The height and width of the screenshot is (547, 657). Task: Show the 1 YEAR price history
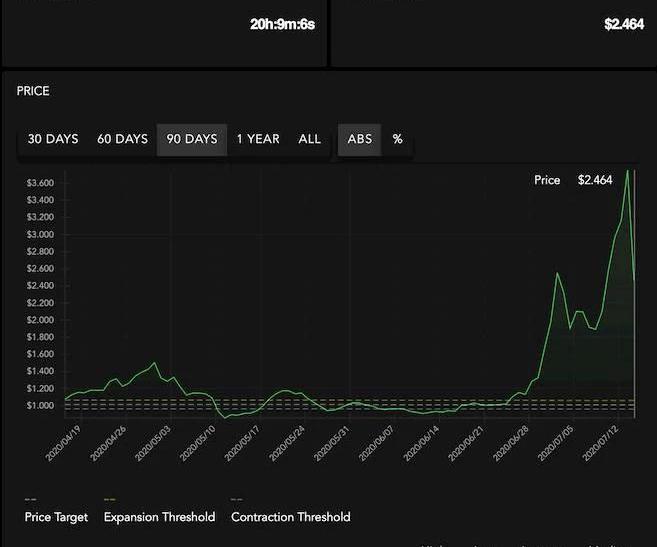258,139
